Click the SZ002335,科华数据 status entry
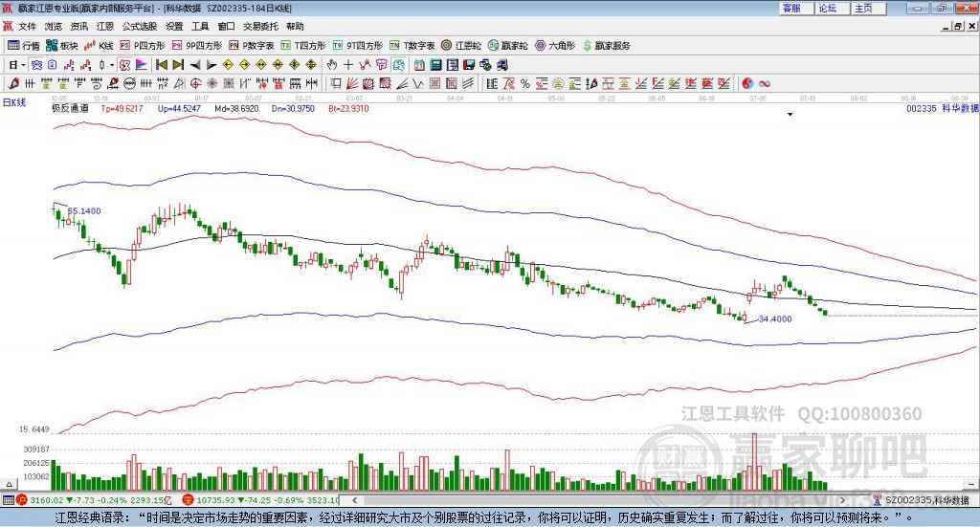 (922, 500)
